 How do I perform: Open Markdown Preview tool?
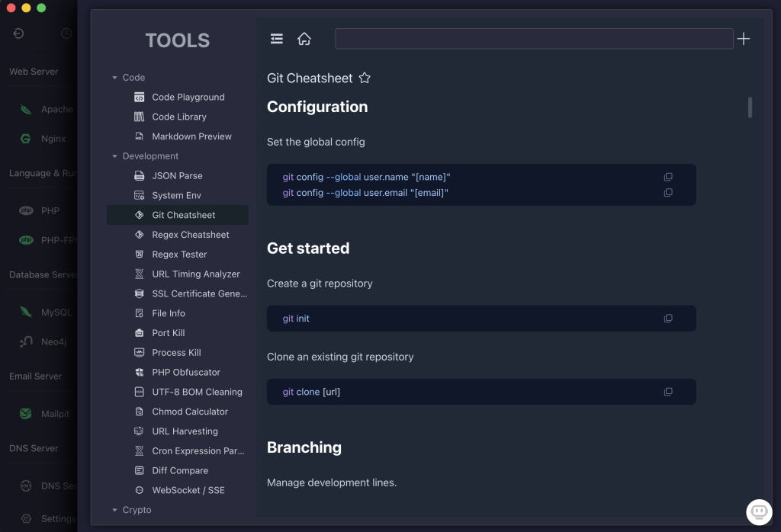click(x=191, y=136)
